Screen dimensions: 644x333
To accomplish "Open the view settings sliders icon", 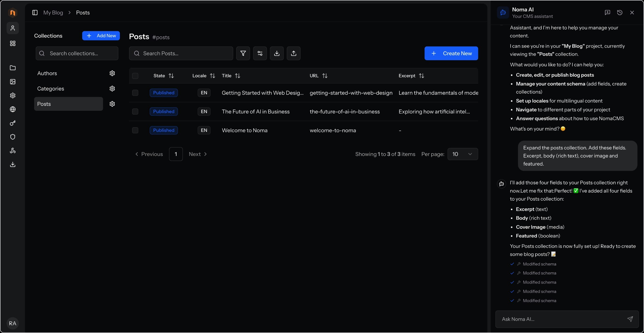I will tap(260, 53).
